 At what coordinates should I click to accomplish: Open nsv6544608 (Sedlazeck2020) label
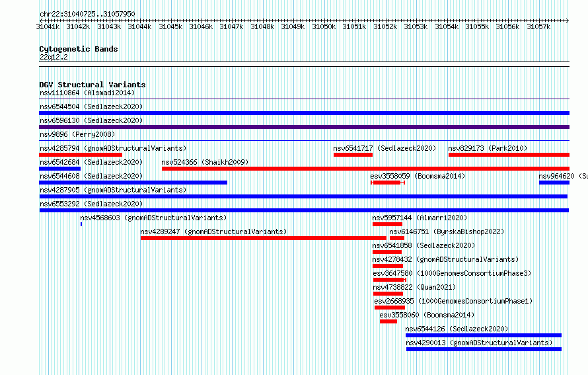pyautogui.click(x=91, y=176)
